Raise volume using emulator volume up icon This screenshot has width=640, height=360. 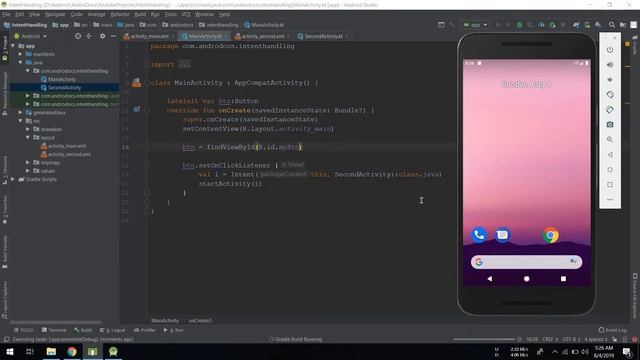click(610, 65)
